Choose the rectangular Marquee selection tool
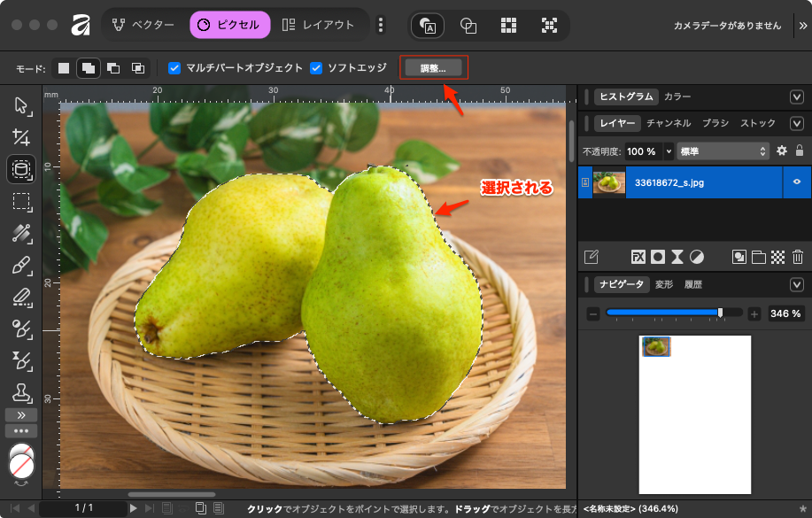The image size is (812, 518). [x=21, y=201]
